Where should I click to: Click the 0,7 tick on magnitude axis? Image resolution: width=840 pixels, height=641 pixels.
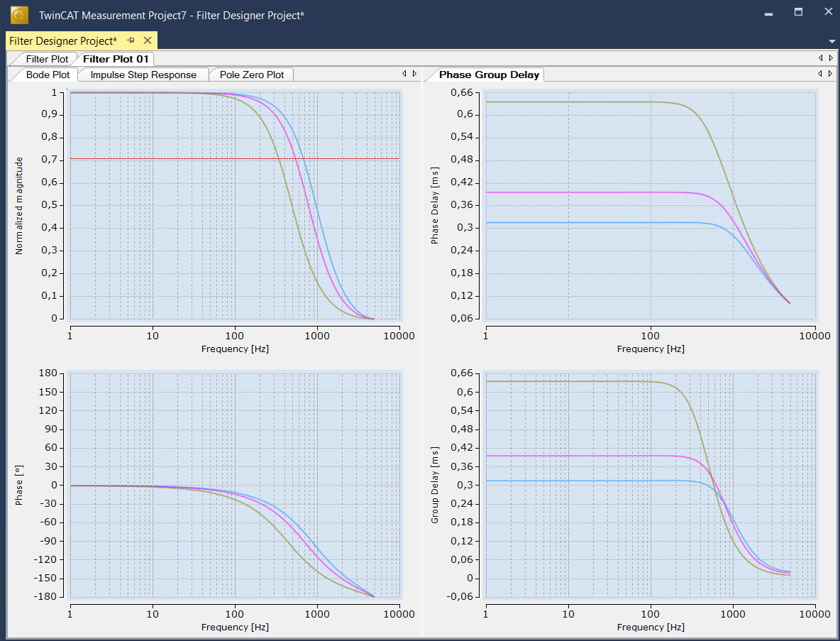tap(49, 160)
